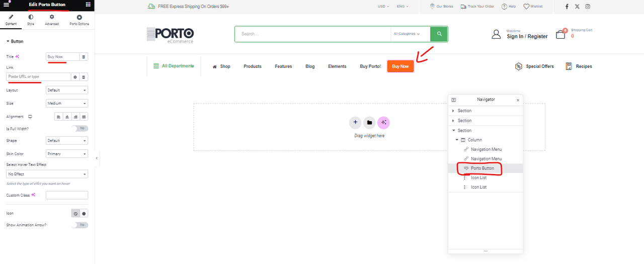Open the Shopping Cart icon
This screenshot has width=644, height=264.
[560, 34]
